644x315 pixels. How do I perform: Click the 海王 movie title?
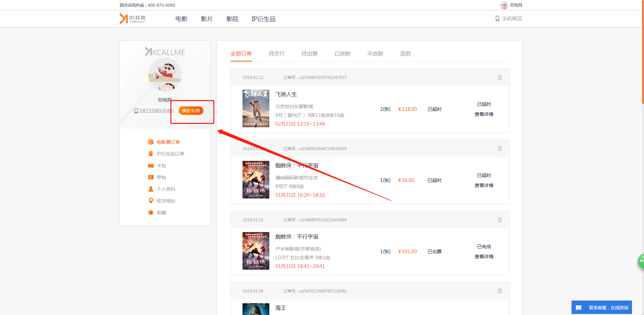(x=281, y=308)
